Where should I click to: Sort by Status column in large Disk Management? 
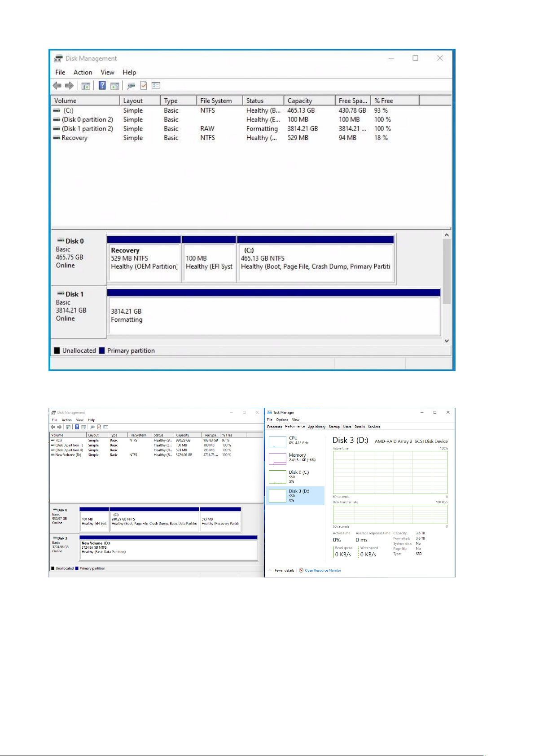coord(263,101)
